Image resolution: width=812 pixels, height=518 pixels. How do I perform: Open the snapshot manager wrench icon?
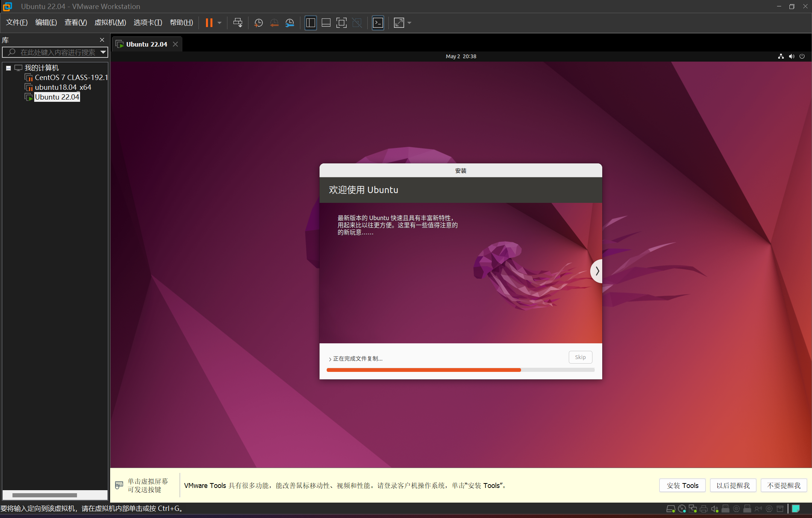289,23
